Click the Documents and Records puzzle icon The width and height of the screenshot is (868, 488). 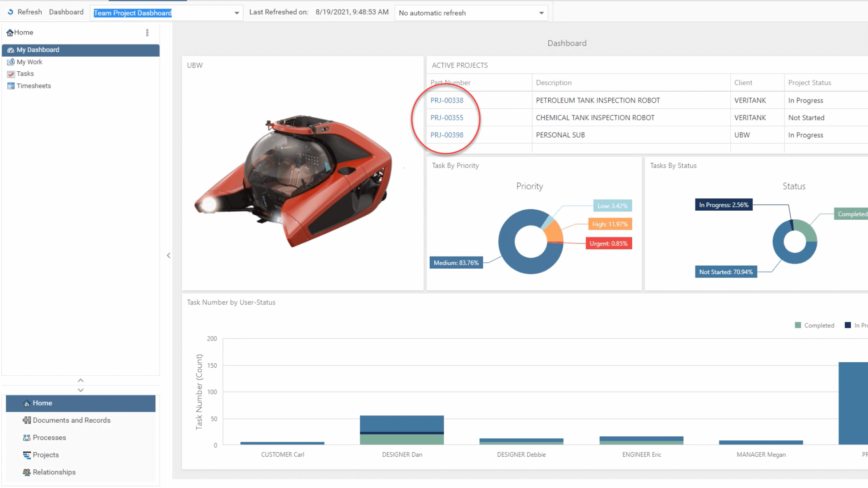click(x=27, y=420)
